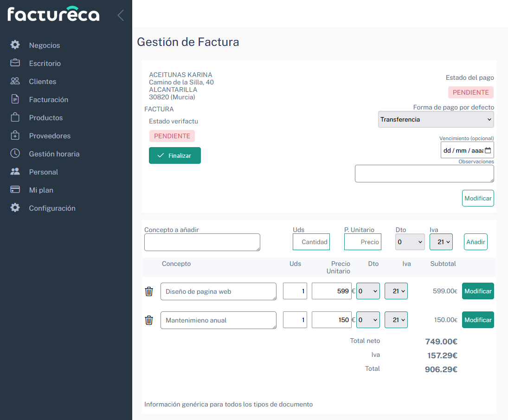508x420 pixels.
Task: Click the Finalizar button
Action: pyautogui.click(x=174, y=155)
